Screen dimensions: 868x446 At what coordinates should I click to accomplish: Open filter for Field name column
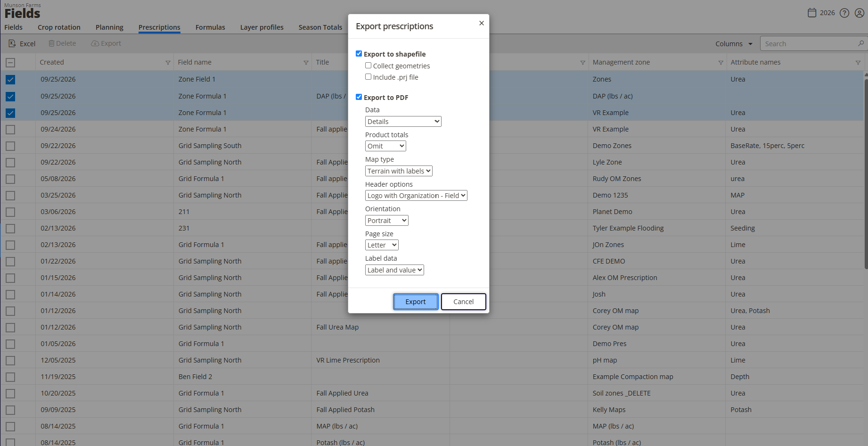pyautogui.click(x=306, y=63)
